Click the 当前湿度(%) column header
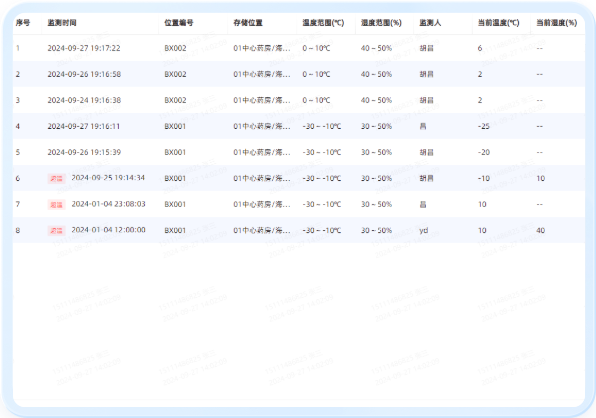Image resolution: width=596 pixels, height=418 pixels. pyautogui.click(x=556, y=23)
